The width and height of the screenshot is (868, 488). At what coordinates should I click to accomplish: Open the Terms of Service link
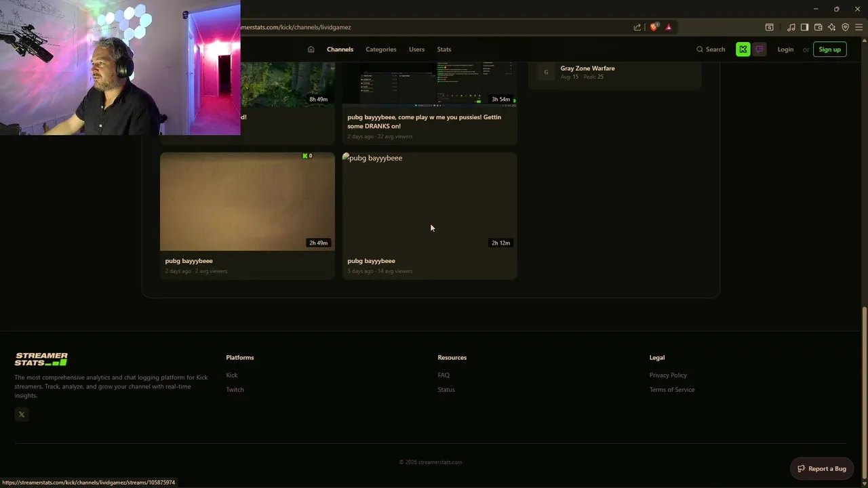(x=672, y=390)
